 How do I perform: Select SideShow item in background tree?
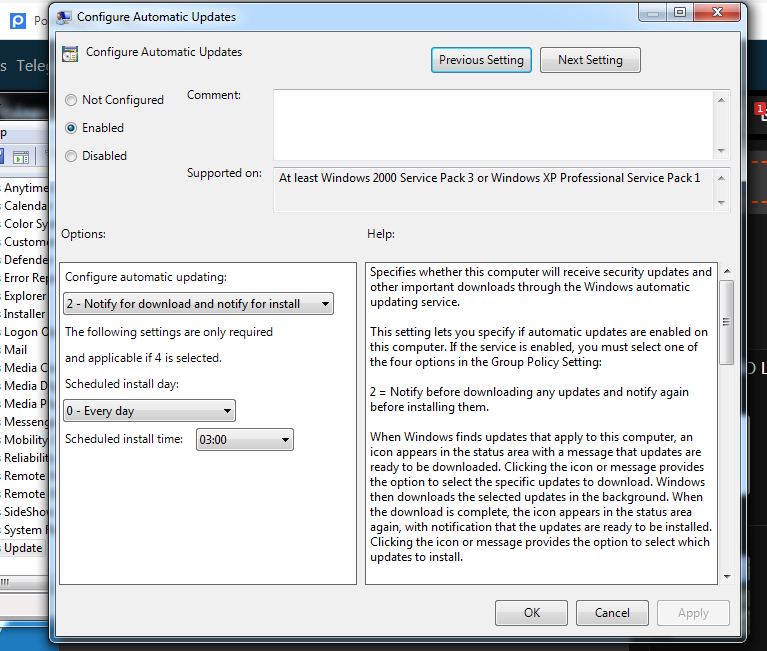pyautogui.click(x=25, y=512)
